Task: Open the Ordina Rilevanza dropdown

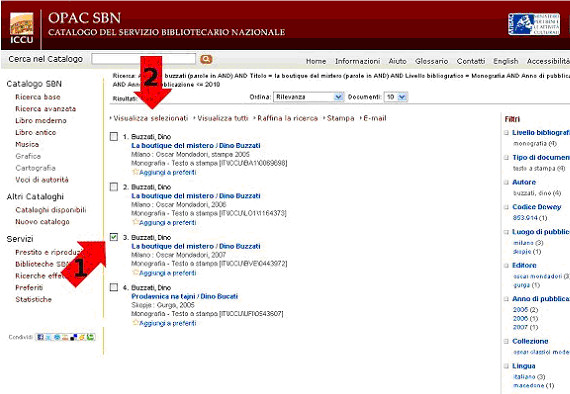Action: 308,97
